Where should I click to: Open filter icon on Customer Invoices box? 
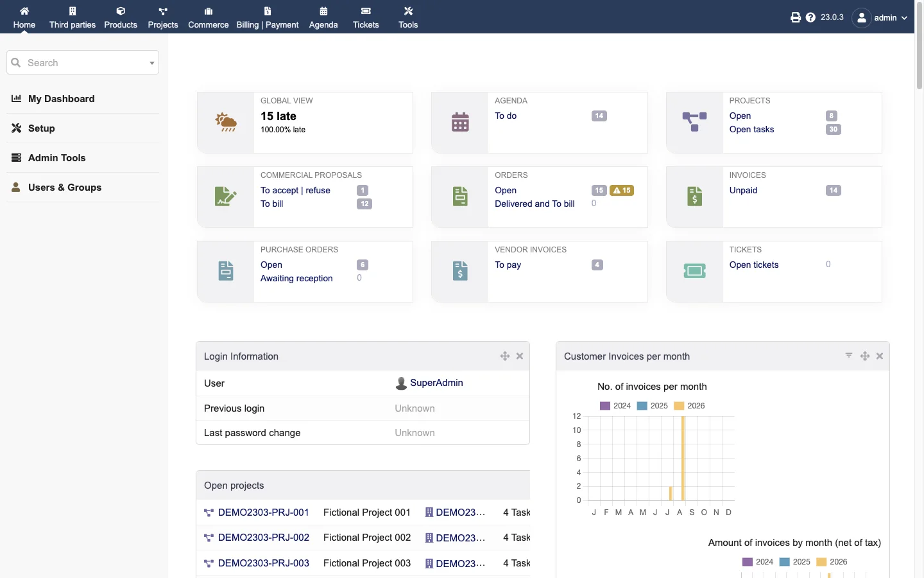(849, 355)
